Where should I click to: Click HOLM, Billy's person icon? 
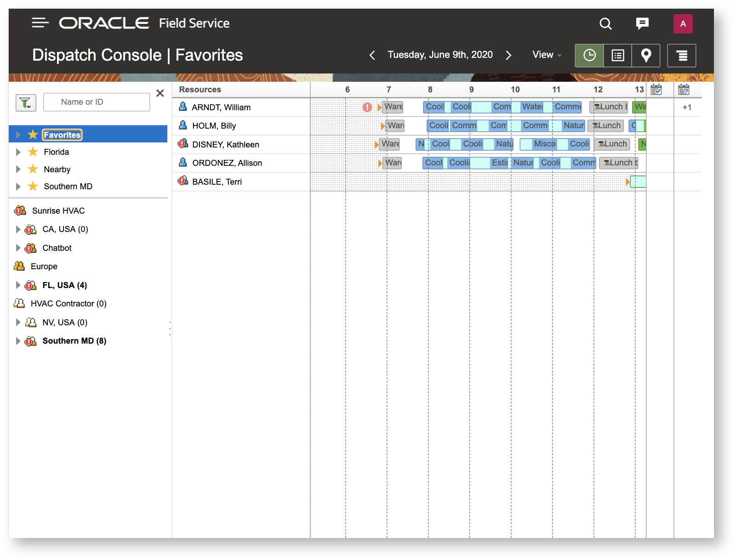tap(183, 125)
